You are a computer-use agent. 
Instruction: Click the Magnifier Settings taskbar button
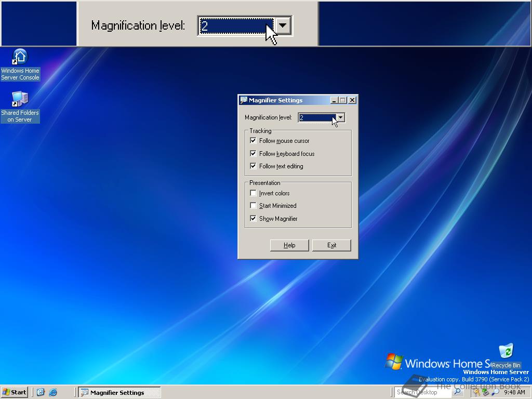point(119,393)
